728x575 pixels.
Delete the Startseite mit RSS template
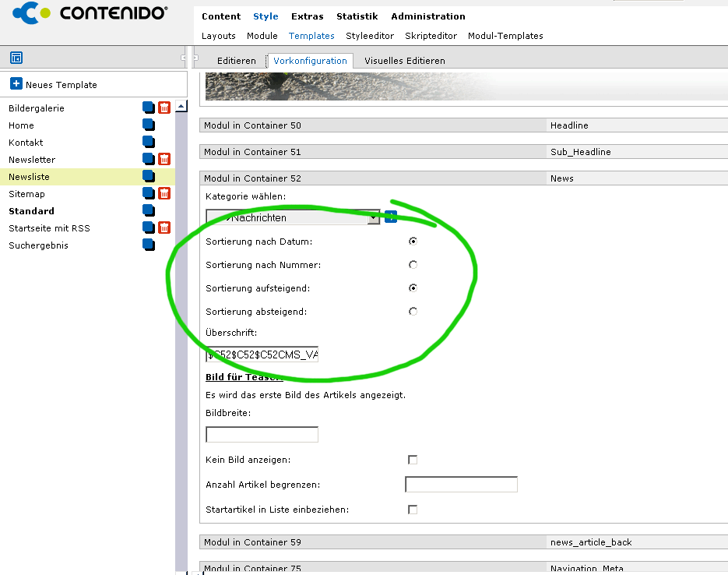164,228
